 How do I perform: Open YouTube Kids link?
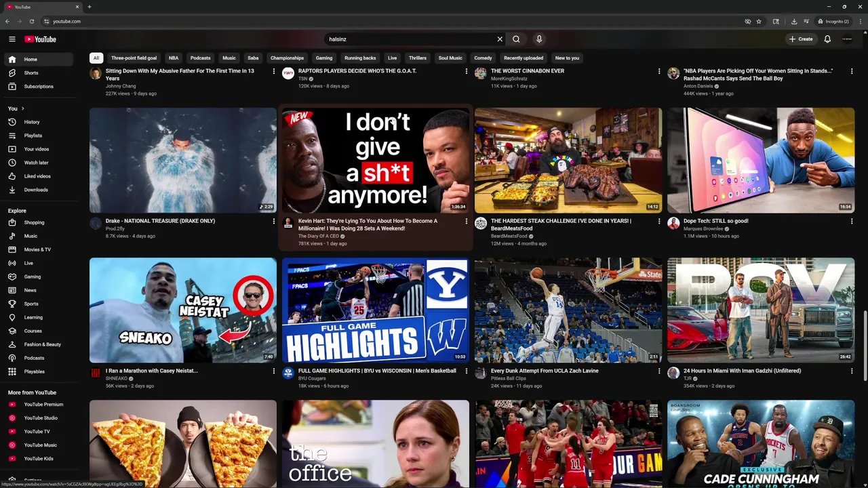click(38, 459)
